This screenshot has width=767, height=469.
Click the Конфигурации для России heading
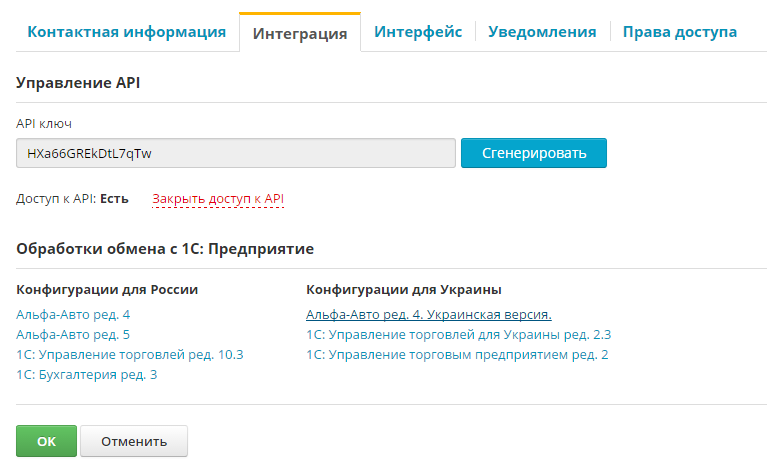(x=107, y=290)
